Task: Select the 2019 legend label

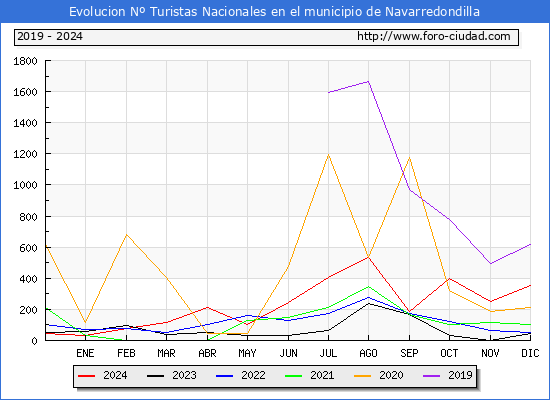Action: [460, 375]
